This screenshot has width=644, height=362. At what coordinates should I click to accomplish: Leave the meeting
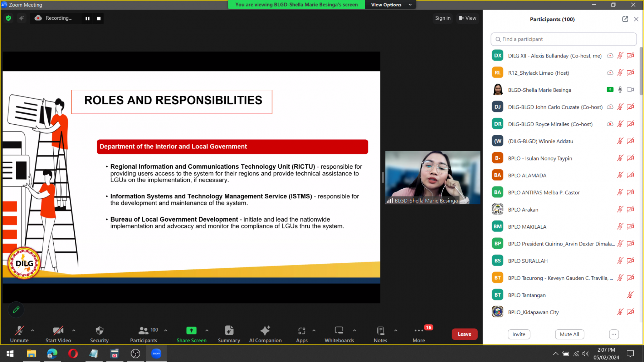click(464, 334)
